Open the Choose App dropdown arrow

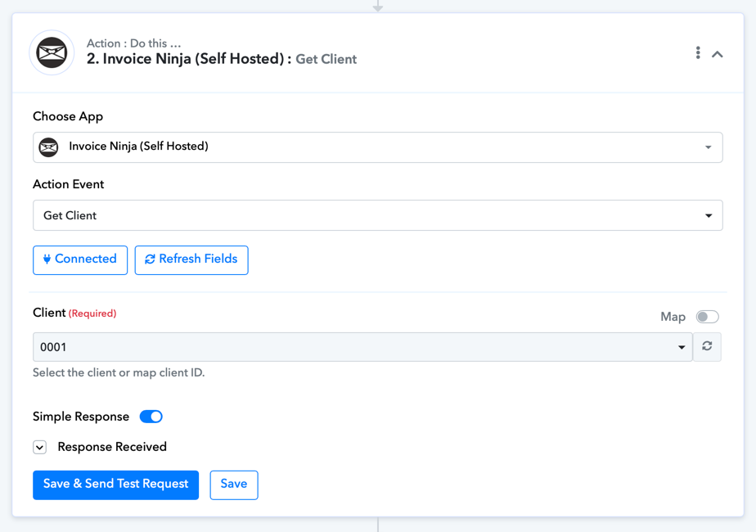(708, 147)
